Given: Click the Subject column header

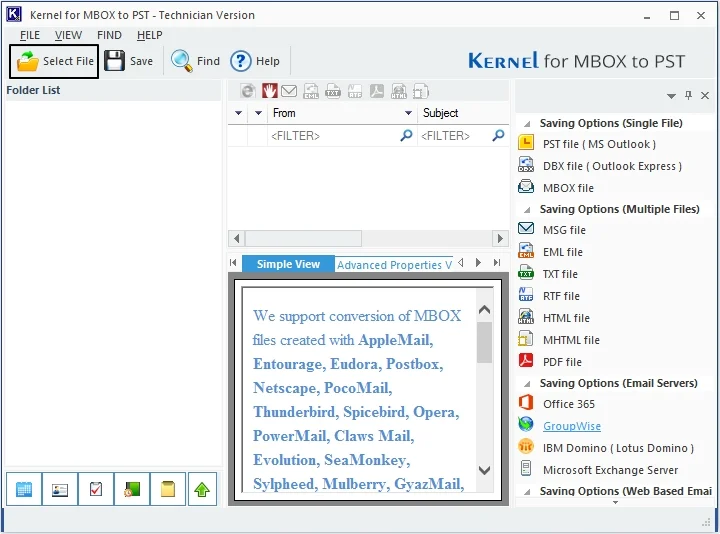Looking at the screenshot, I should pyautogui.click(x=463, y=113).
